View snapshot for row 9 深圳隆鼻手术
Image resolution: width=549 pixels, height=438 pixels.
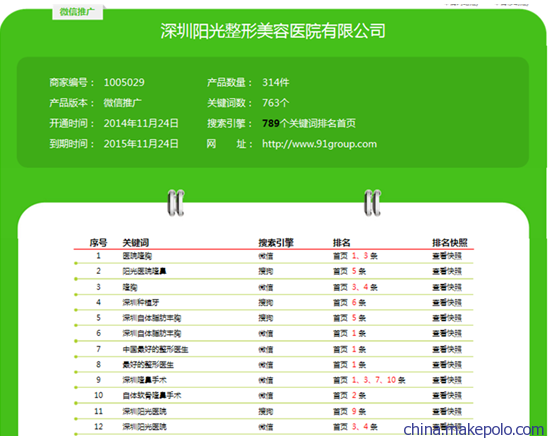tap(447, 380)
